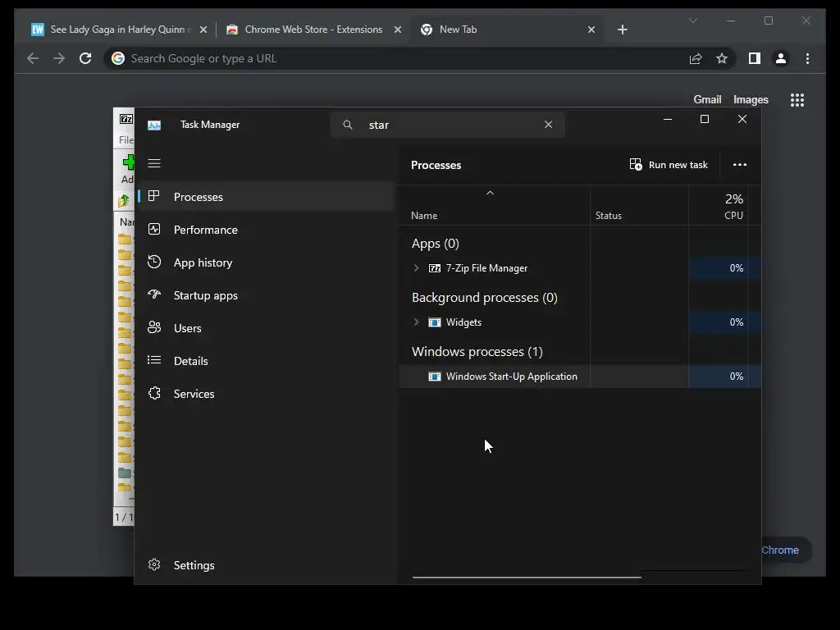Click the 7-Zip process icon
The width and height of the screenshot is (840, 630).
(435, 268)
